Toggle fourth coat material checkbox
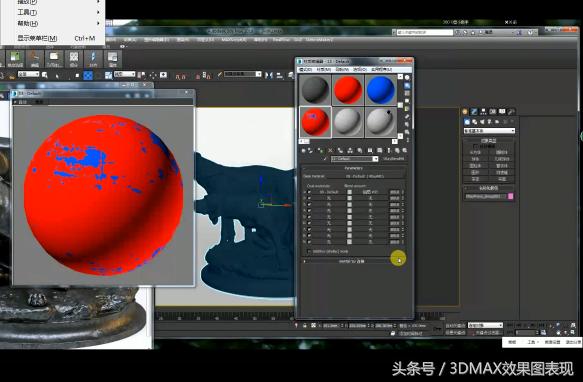The image size is (583, 382). coord(309,211)
